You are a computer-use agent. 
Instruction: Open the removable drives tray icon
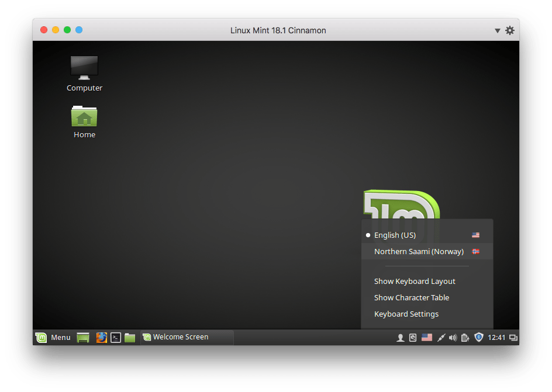(412, 337)
